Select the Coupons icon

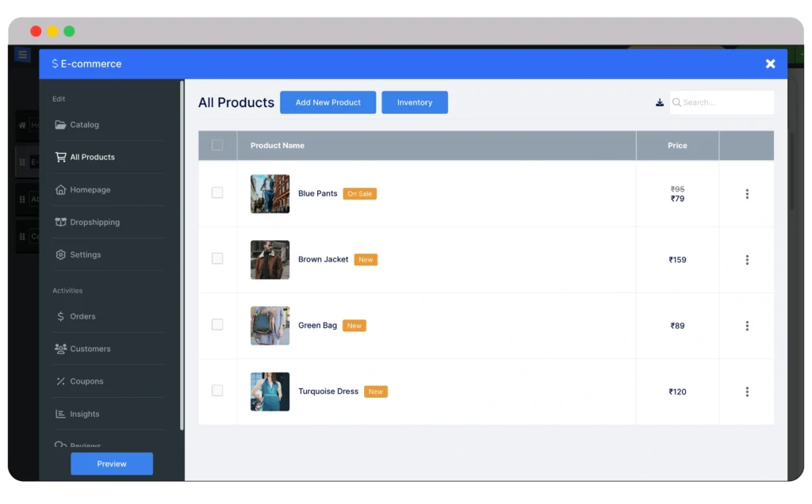(x=61, y=380)
